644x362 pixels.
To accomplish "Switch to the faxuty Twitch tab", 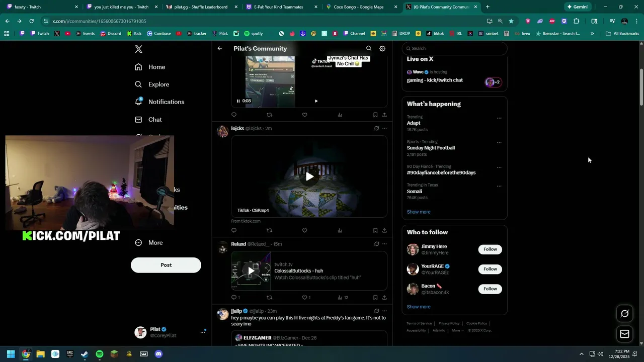I will tap(40, 7).
